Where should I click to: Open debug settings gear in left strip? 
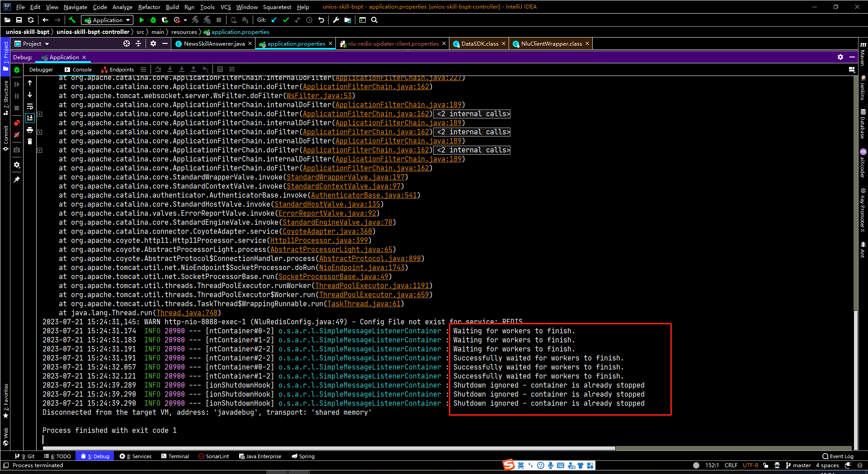coord(17,165)
